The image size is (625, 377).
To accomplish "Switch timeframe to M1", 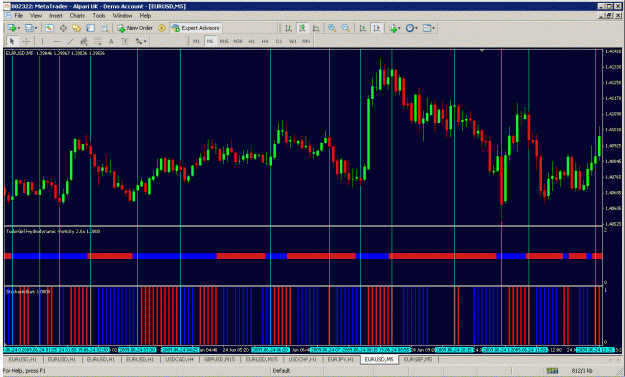I will coord(196,41).
